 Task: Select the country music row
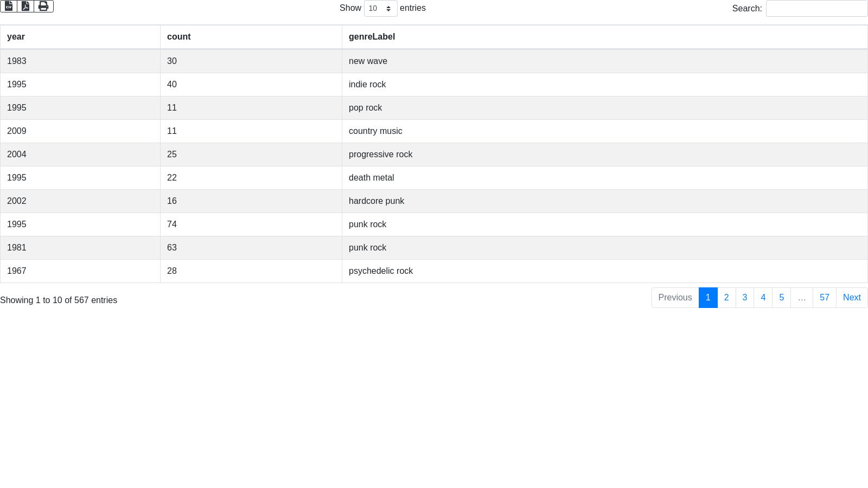(375, 131)
